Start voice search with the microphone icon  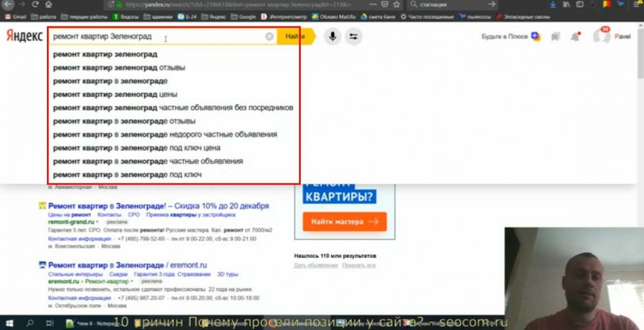332,37
